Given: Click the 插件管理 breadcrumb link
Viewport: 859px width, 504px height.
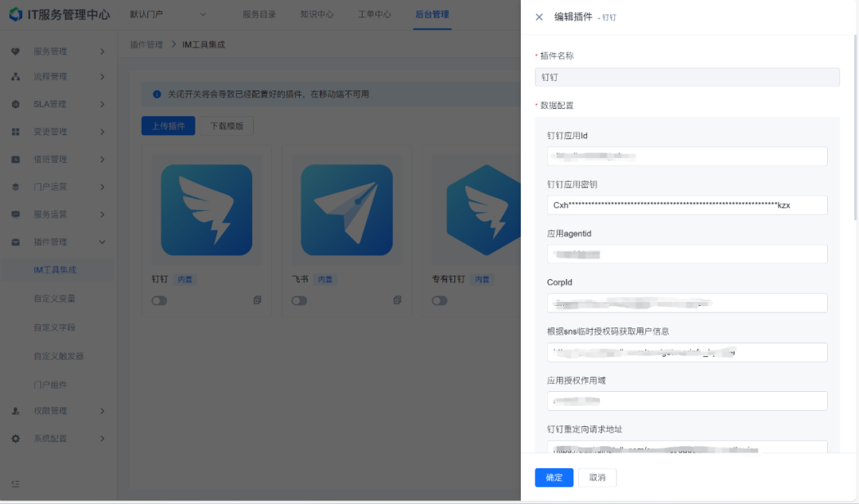Looking at the screenshot, I should (146, 45).
